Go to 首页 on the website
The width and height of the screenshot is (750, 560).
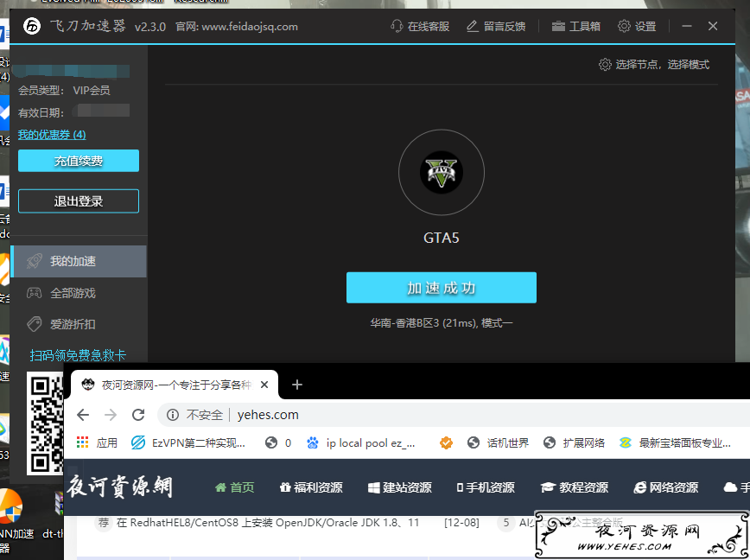tap(234, 487)
